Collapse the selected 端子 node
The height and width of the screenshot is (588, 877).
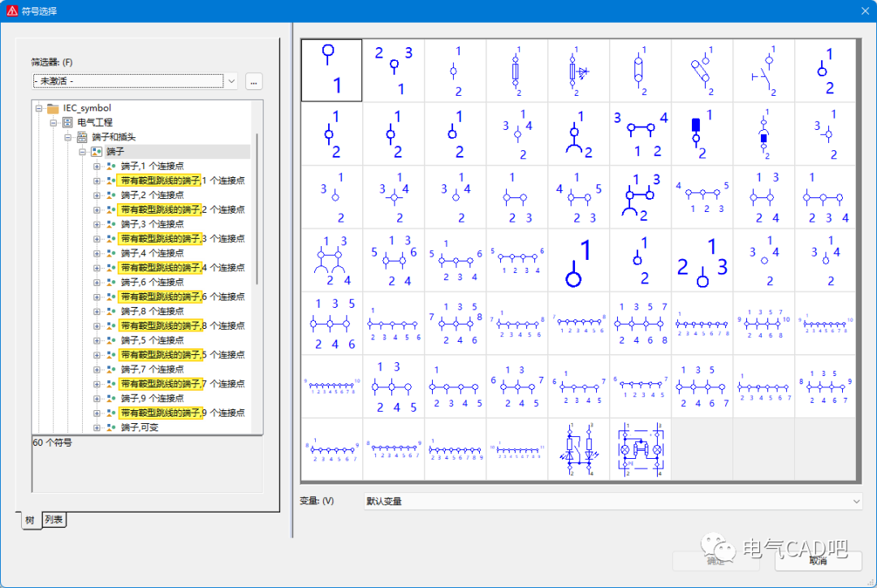click(82, 152)
